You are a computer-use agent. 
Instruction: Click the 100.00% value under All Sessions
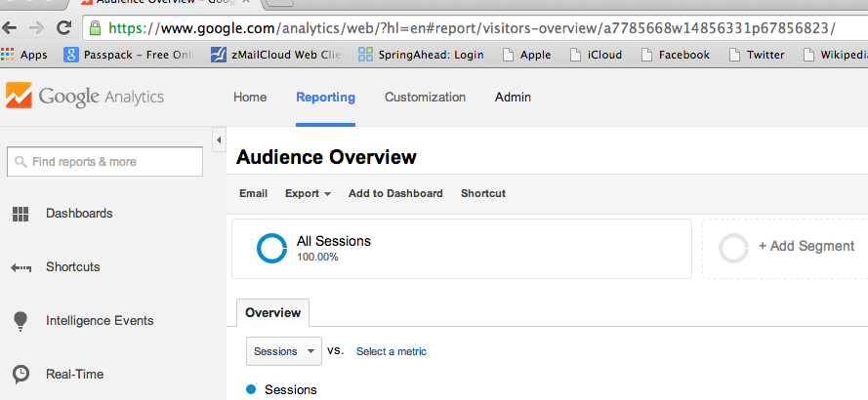(x=317, y=258)
